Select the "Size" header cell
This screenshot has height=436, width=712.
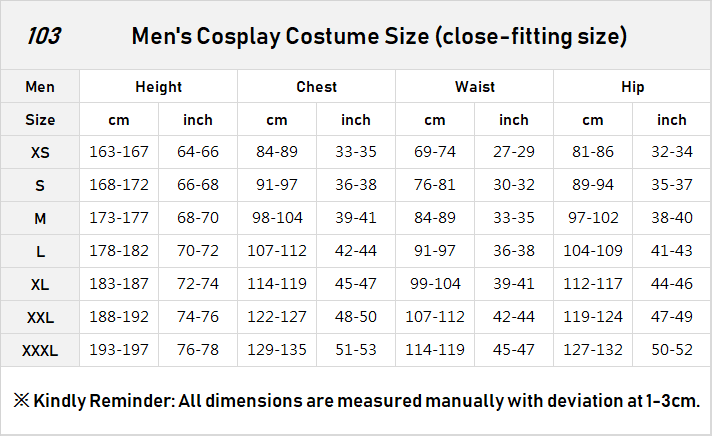(40, 120)
